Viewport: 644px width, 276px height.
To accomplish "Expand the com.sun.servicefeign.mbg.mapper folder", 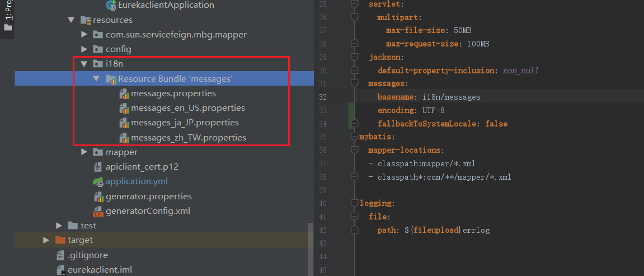I will coord(84,35).
